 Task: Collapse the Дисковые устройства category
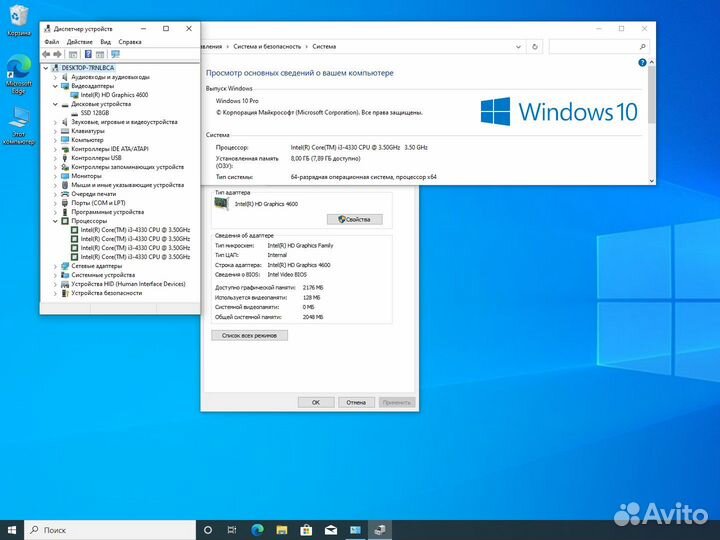tap(55, 104)
